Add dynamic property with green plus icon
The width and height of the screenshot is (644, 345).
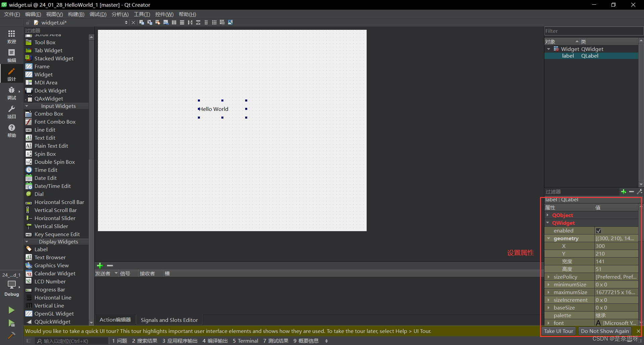(x=624, y=192)
